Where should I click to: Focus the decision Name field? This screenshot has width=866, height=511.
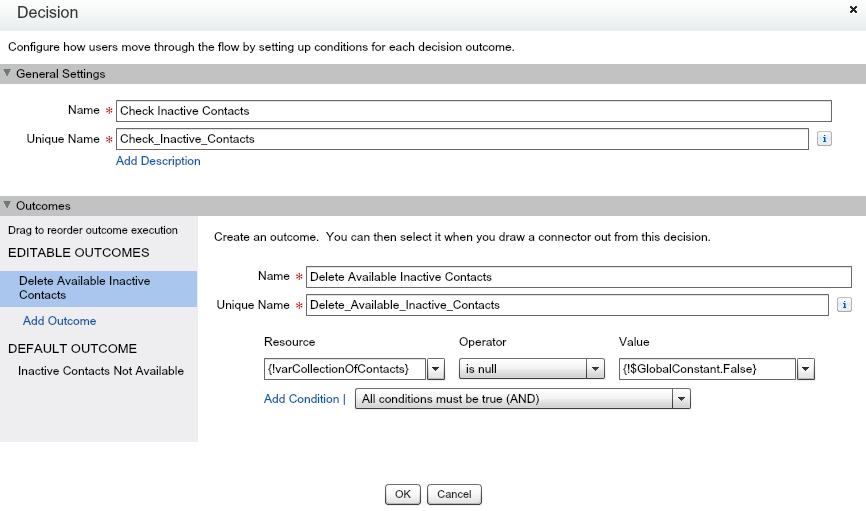[473, 111]
